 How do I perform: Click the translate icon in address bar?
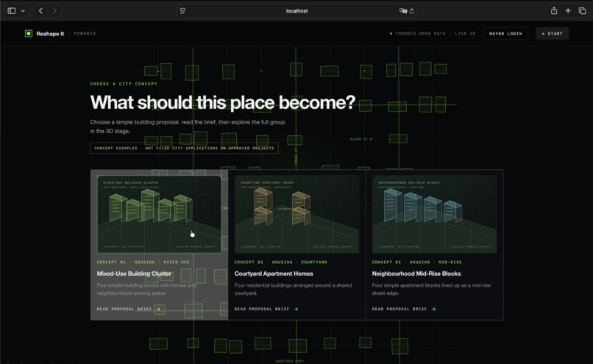402,11
